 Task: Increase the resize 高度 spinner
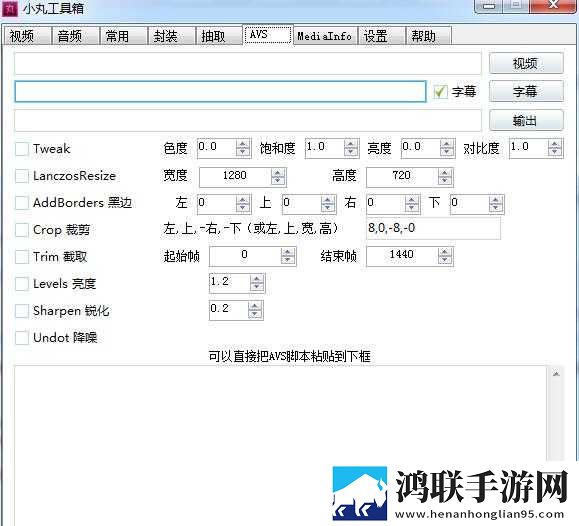click(x=445, y=173)
